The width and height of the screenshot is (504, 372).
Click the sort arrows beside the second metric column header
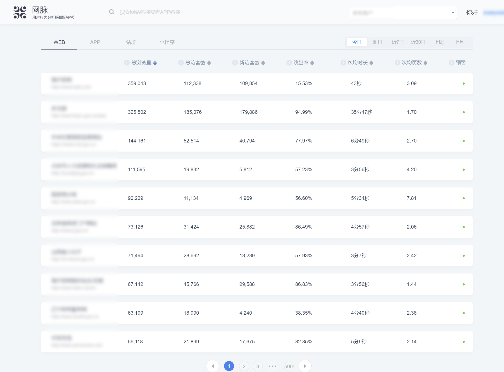tap(209, 63)
